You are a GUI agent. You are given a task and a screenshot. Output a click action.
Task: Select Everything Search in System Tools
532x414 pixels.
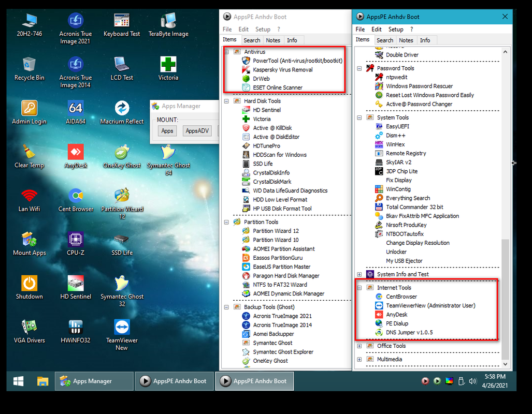click(x=408, y=198)
